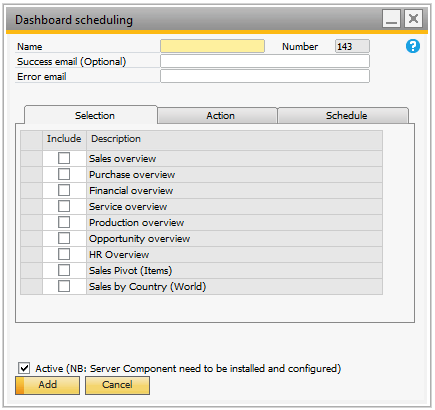Tick Include for Purchase overview
Screen dimensions: 435x410
click(x=64, y=174)
